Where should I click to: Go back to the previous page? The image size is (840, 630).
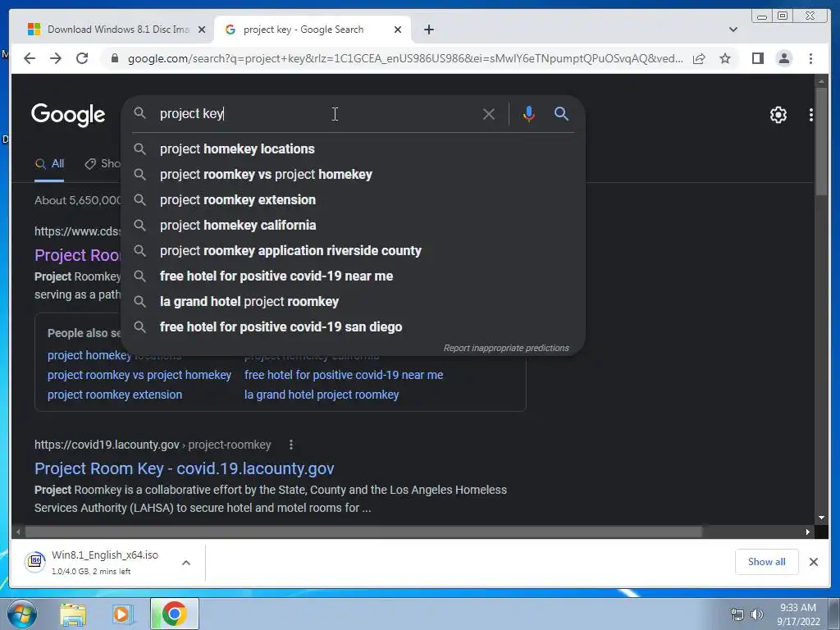(30, 58)
